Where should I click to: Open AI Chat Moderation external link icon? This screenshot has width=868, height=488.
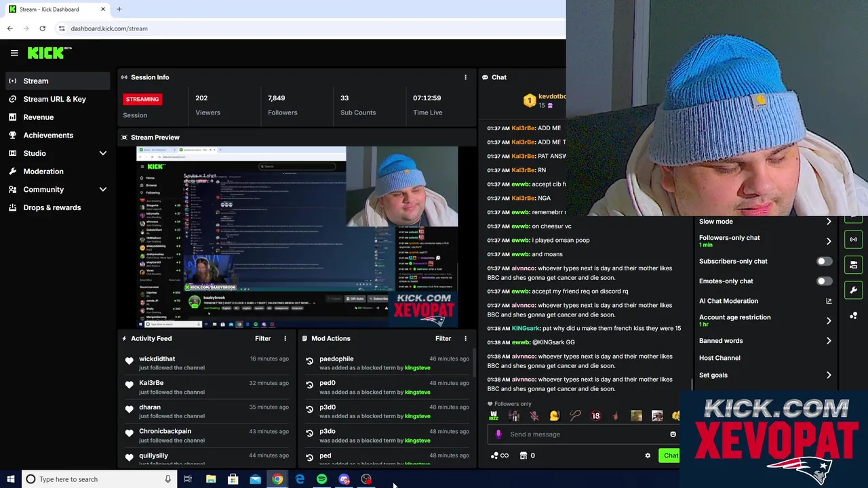point(829,301)
